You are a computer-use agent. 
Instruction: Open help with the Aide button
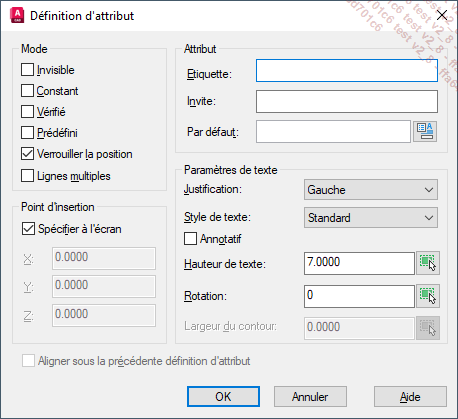(410, 397)
